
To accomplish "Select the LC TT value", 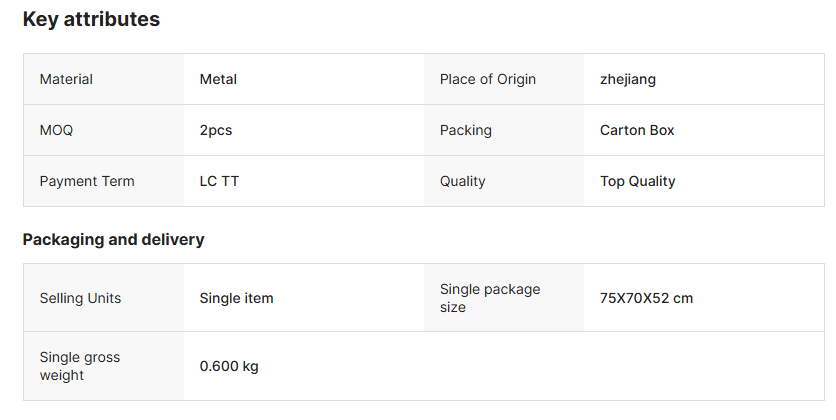I will coord(219,181).
